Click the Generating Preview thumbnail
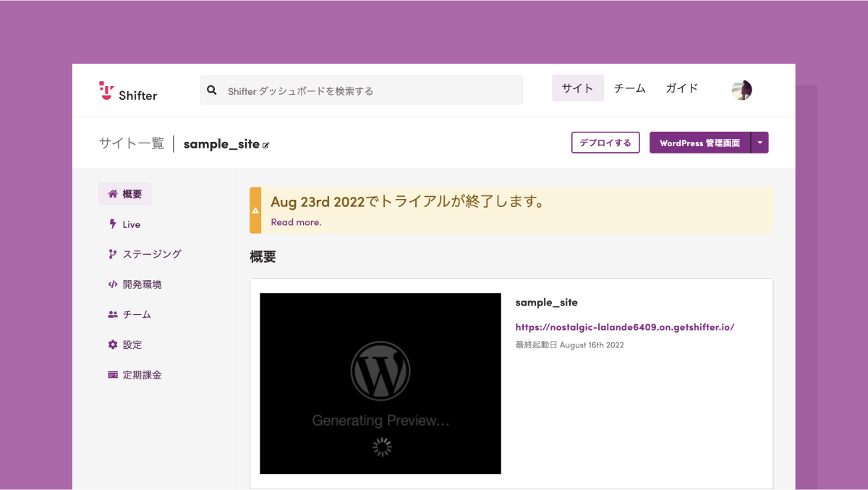This screenshot has width=868, height=490. click(x=380, y=384)
